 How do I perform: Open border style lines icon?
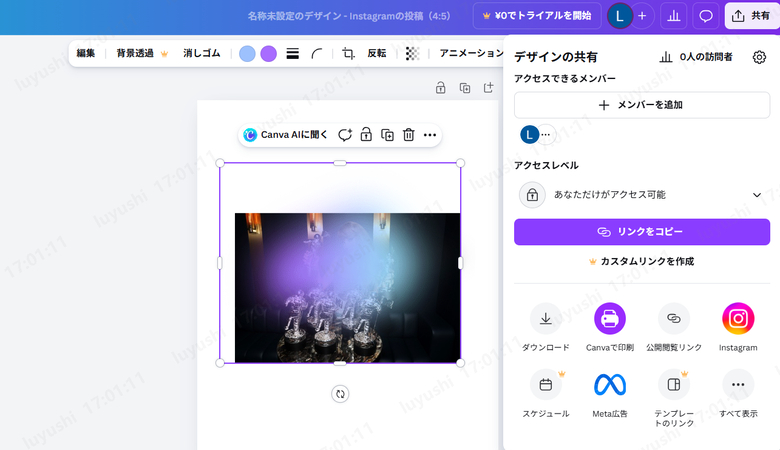(292, 53)
